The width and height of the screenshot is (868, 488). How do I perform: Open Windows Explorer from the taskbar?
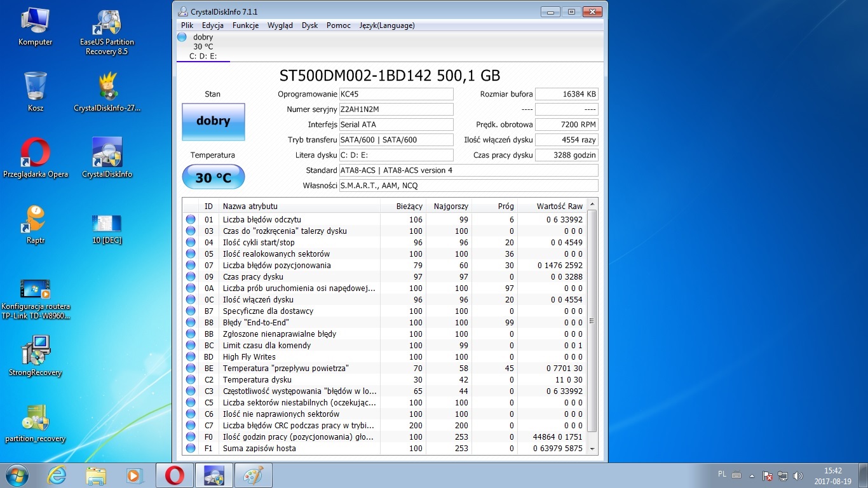[96, 475]
